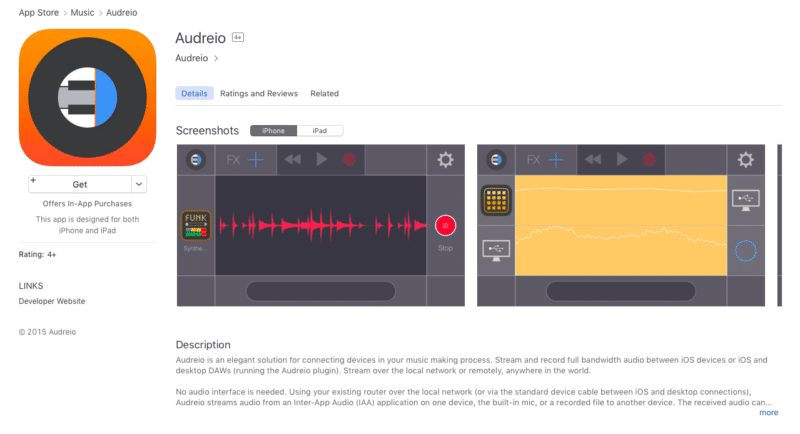Click blue plus icon in first screenshot
This screenshot has height=434, width=800.
[256, 160]
